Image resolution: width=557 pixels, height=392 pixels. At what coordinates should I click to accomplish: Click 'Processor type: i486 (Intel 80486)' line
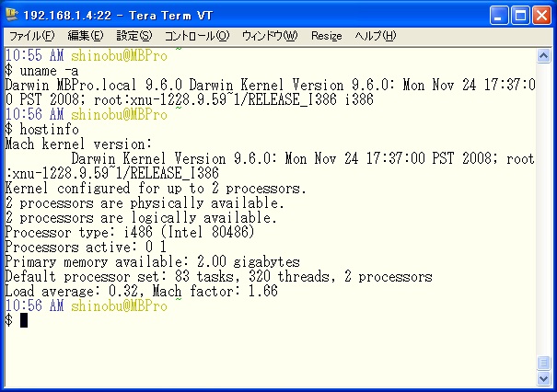tap(130, 232)
